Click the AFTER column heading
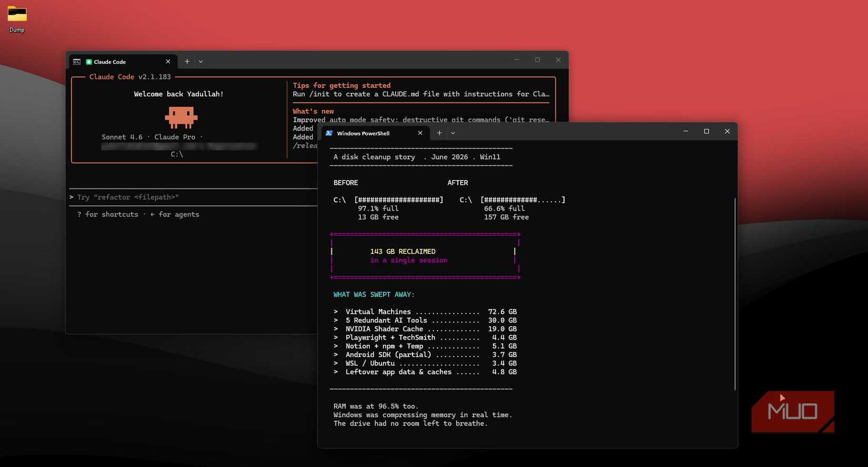868x467 pixels. [x=458, y=183]
